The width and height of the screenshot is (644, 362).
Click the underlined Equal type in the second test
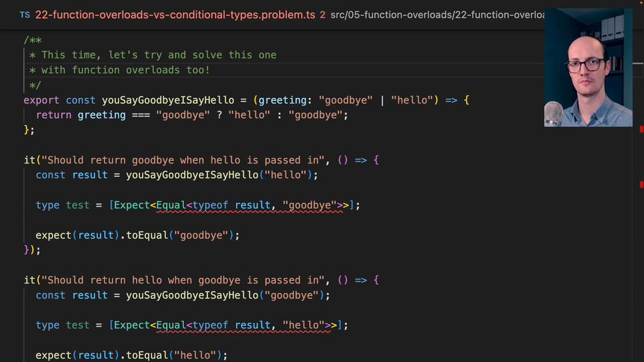[171, 325]
